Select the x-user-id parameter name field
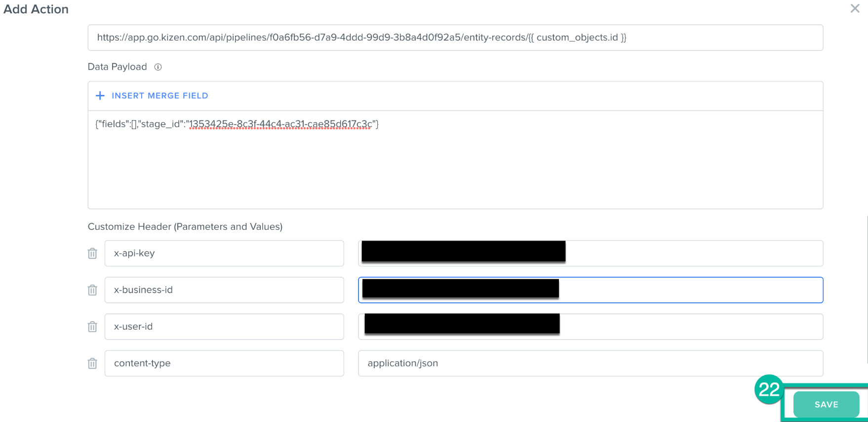The height and width of the screenshot is (422, 868). (224, 327)
